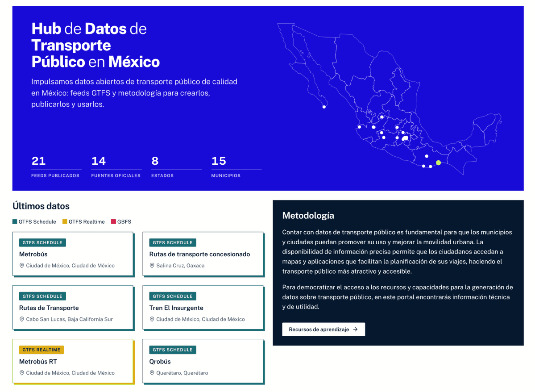The image size is (535, 392).
Task: Open the Qrobús Querétaro card
Action: pos(203,361)
